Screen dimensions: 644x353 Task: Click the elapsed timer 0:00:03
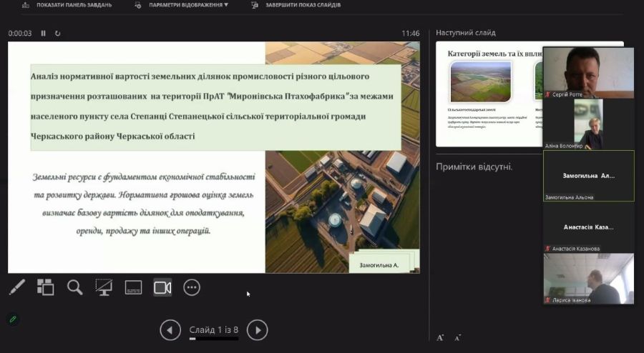pos(20,33)
